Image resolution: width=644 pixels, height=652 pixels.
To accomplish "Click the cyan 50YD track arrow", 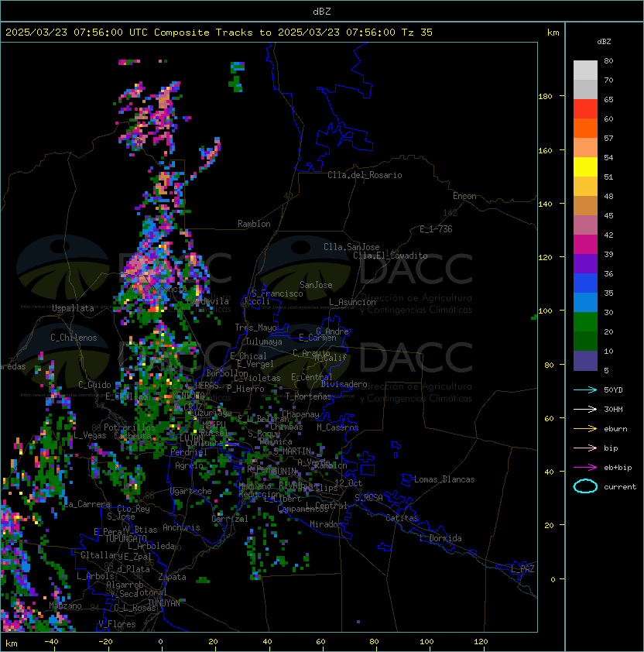I will pyautogui.click(x=585, y=389).
